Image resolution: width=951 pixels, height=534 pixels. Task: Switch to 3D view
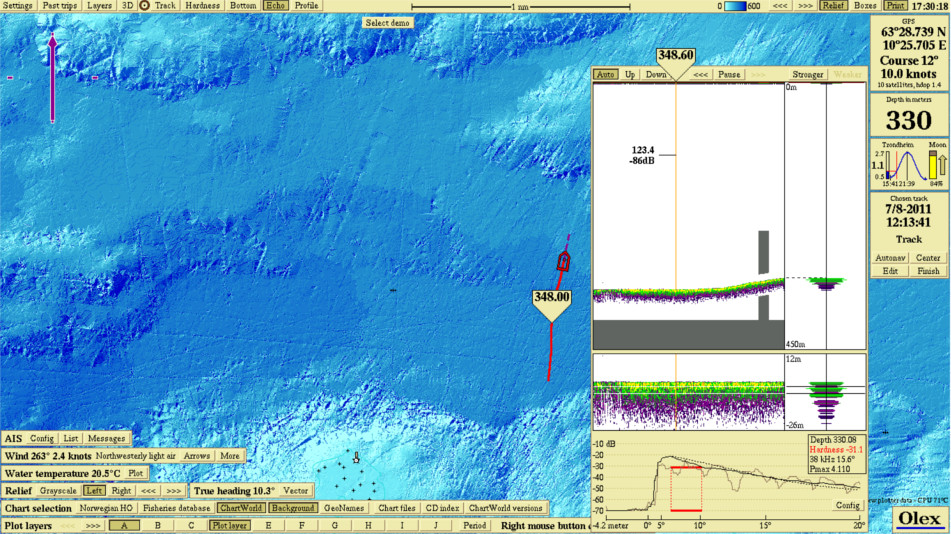pyautogui.click(x=127, y=5)
